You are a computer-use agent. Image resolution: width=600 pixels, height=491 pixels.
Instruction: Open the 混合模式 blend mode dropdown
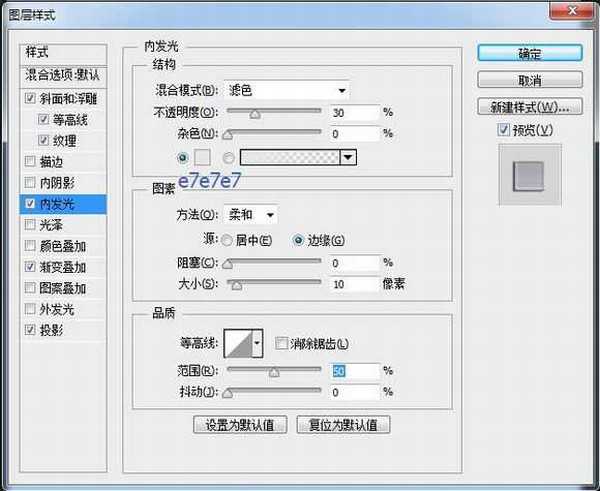(285, 90)
